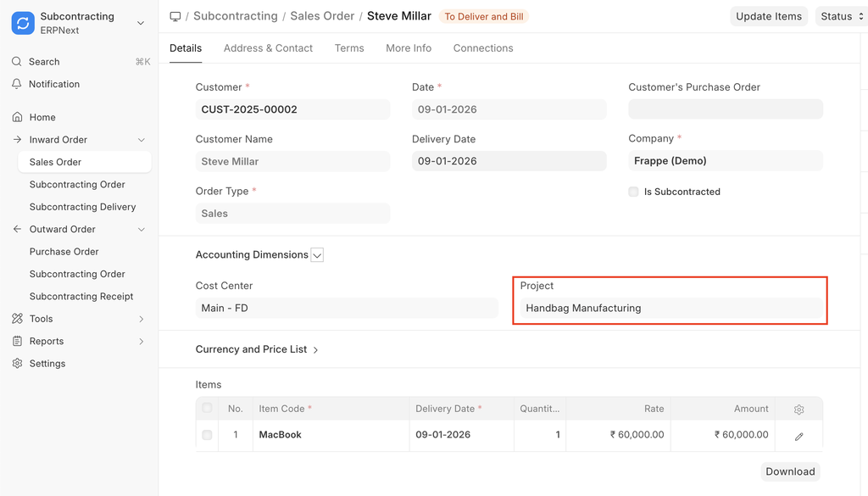
Task: Click the Subcontracting app logo icon
Action: tap(23, 23)
